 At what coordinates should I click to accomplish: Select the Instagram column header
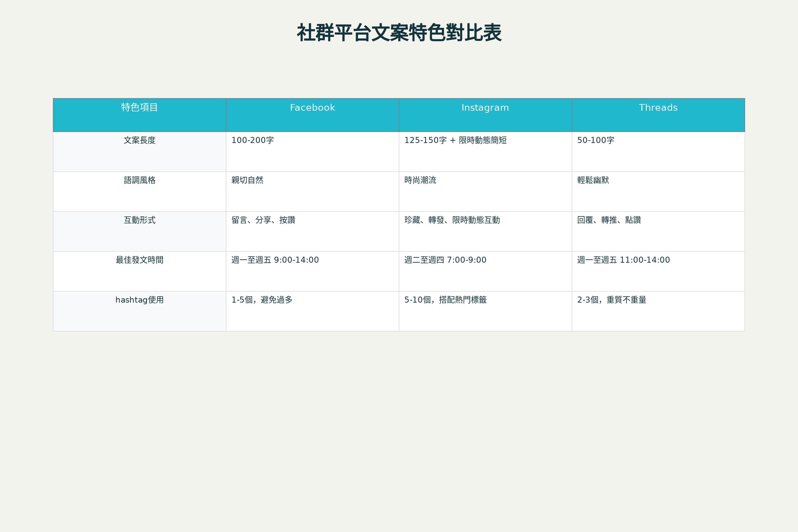click(485, 107)
